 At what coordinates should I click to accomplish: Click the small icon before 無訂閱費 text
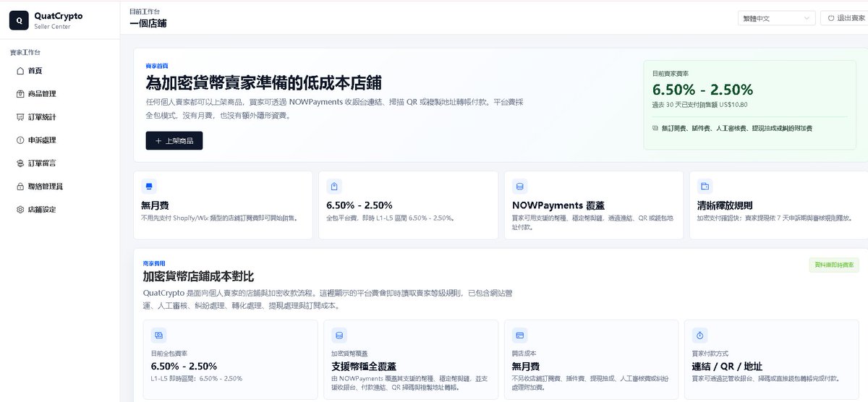tap(655, 128)
